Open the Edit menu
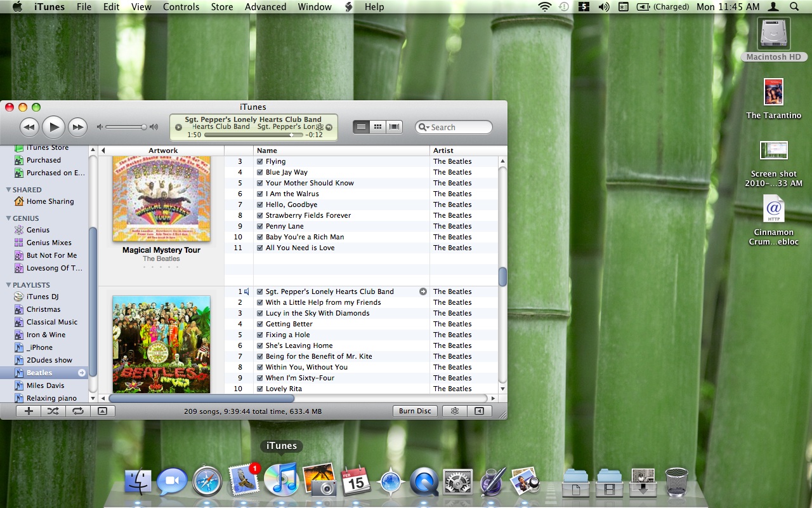The height and width of the screenshot is (508, 812). (x=111, y=7)
